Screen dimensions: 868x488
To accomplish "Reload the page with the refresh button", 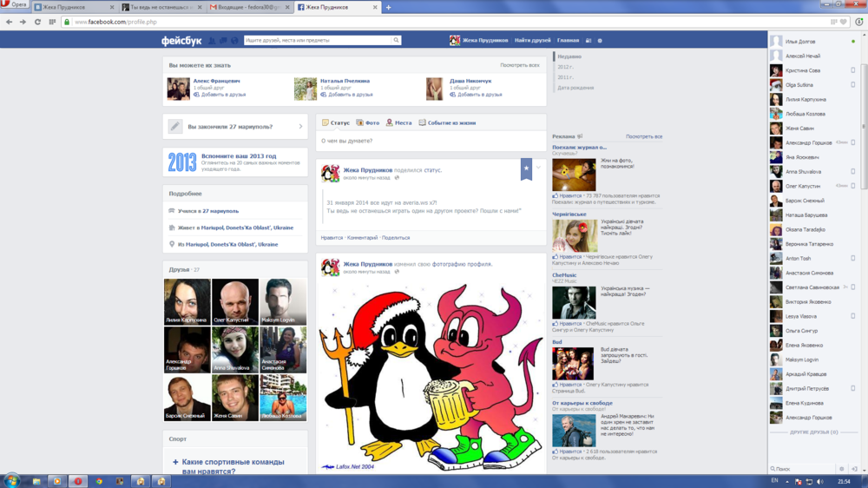I will (x=37, y=22).
